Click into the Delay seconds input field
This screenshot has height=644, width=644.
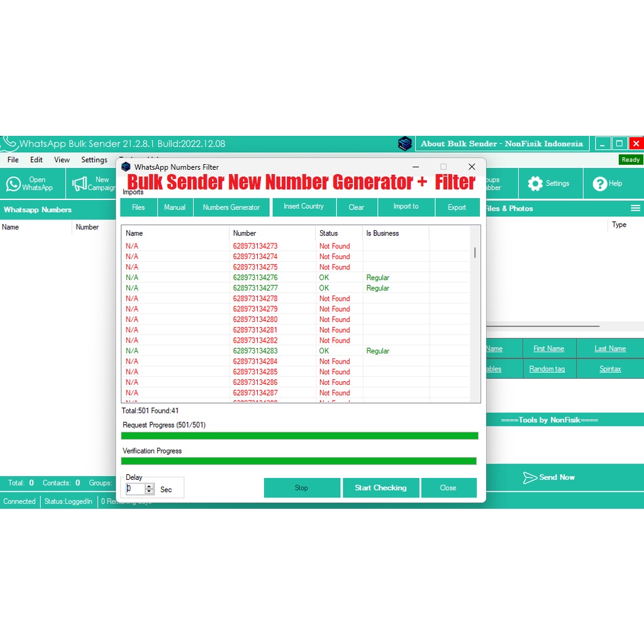coord(135,489)
